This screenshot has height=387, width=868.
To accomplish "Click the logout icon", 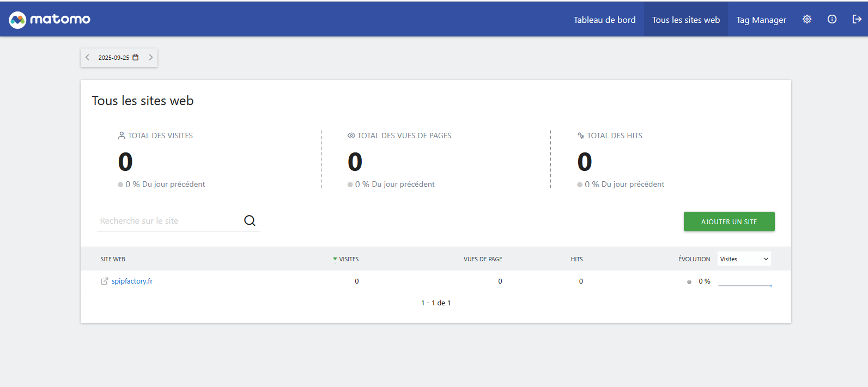I will tap(857, 19).
